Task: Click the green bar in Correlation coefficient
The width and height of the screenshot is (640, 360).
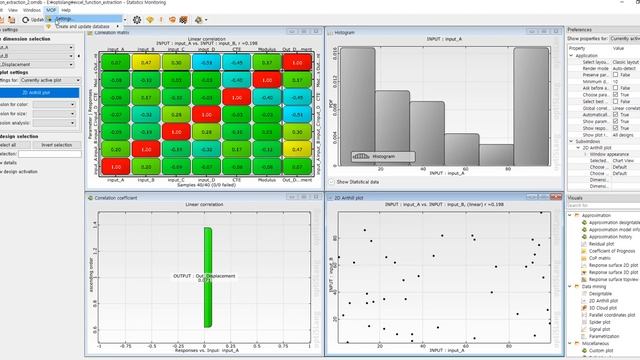Action: (x=208, y=277)
